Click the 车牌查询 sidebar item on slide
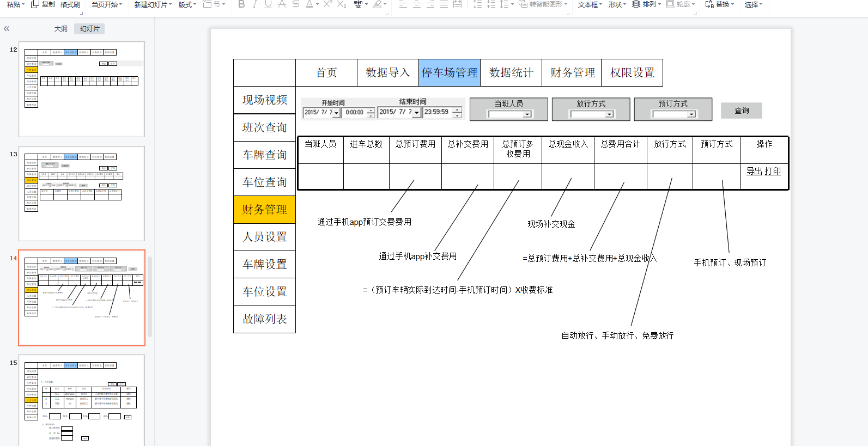This screenshot has height=446, width=868. click(x=265, y=155)
